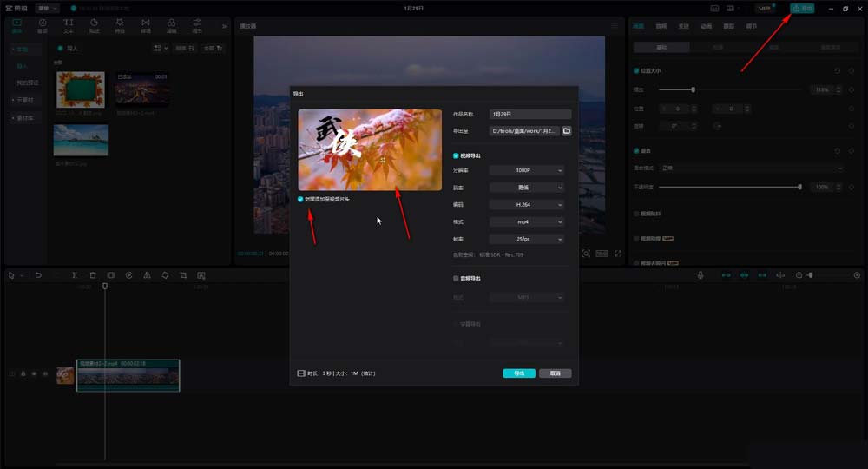Open the resolution dropdown showing 1080P
The image size is (868, 469).
[526, 170]
